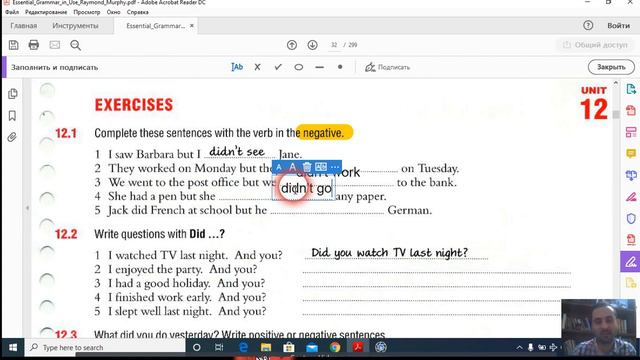Open Comment tool in right pane
The width and height of the screenshot is (640, 360).
click(631, 153)
